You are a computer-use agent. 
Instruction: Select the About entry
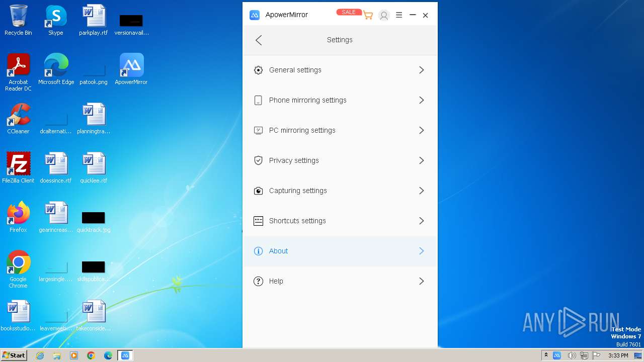[340, 251]
